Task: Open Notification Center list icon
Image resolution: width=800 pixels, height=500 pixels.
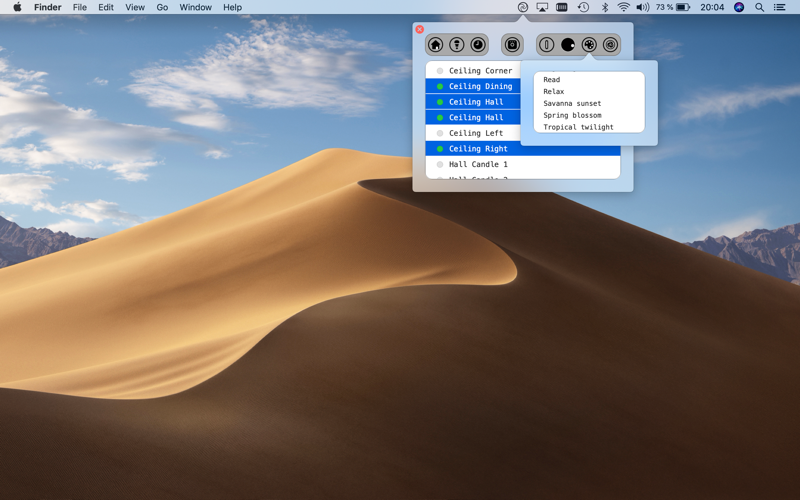Action: click(780, 7)
